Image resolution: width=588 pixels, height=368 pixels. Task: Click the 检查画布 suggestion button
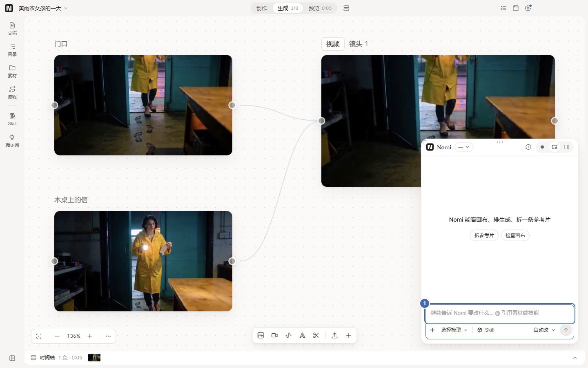[515, 236]
